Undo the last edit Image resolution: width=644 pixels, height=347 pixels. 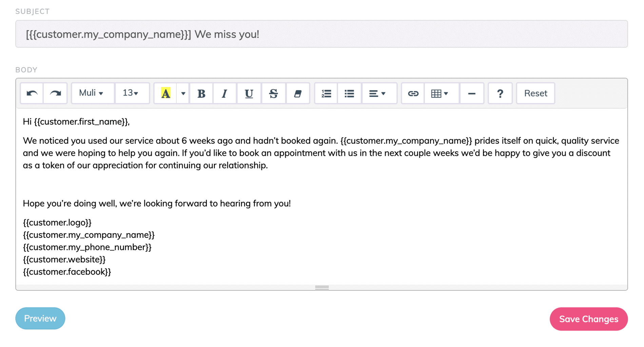click(32, 93)
